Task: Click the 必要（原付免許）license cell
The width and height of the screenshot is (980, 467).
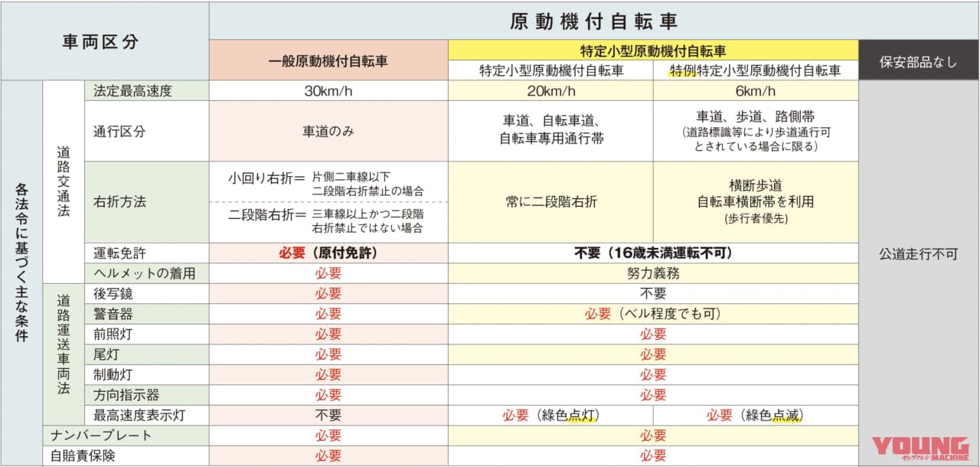Action: coord(328,253)
